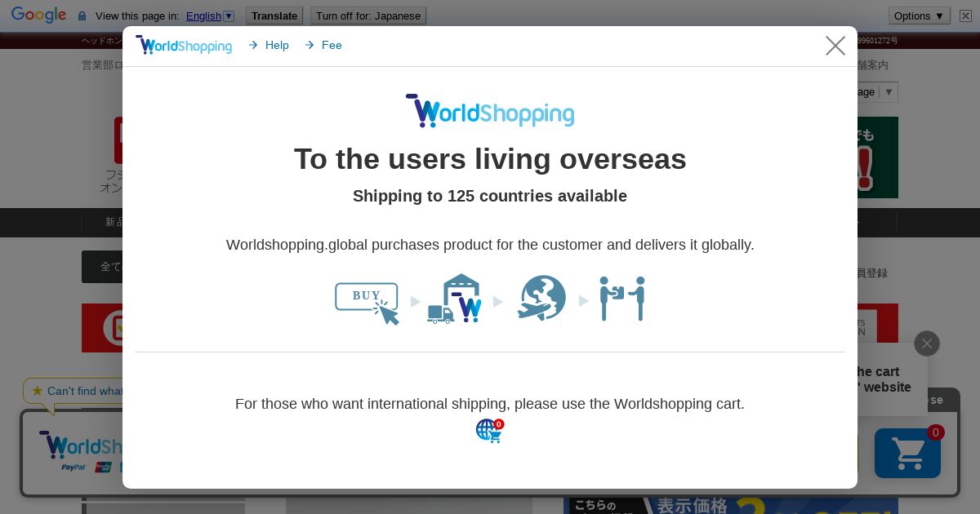Click the globe cart icon with badge
980x514 pixels.
[x=490, y=430]
